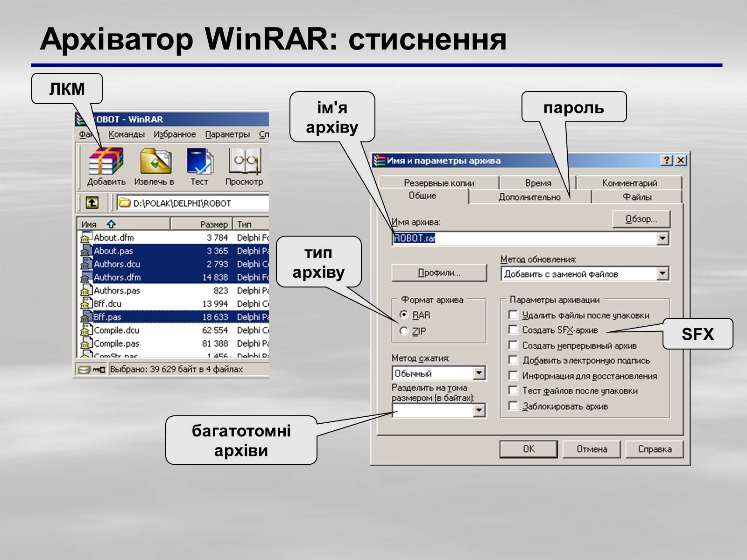Click the Справка help button
The height and width of the screenshot is (560, 747).
(655, 449)
